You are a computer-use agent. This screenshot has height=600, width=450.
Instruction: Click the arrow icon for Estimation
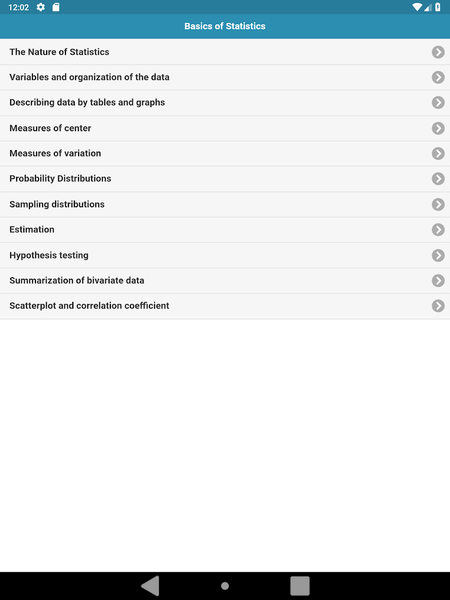[438, 230]
